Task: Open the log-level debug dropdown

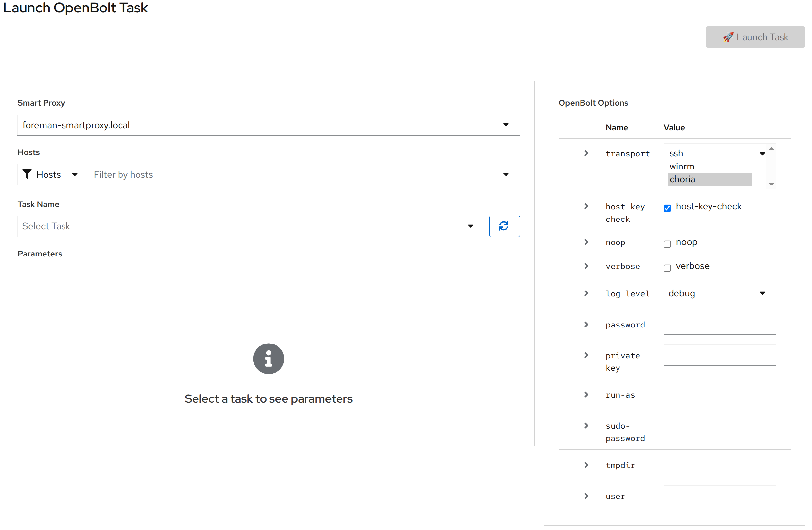Action: click(720, 293)
